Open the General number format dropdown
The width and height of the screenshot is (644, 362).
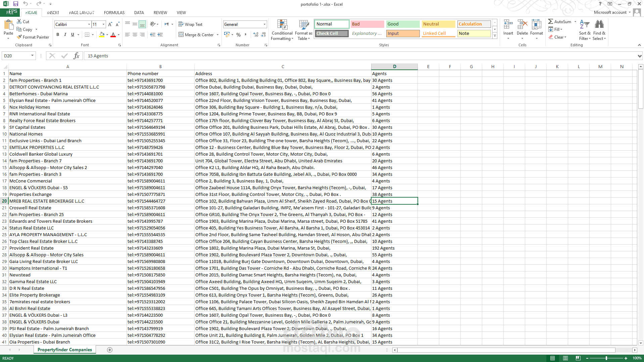(264, 24)
